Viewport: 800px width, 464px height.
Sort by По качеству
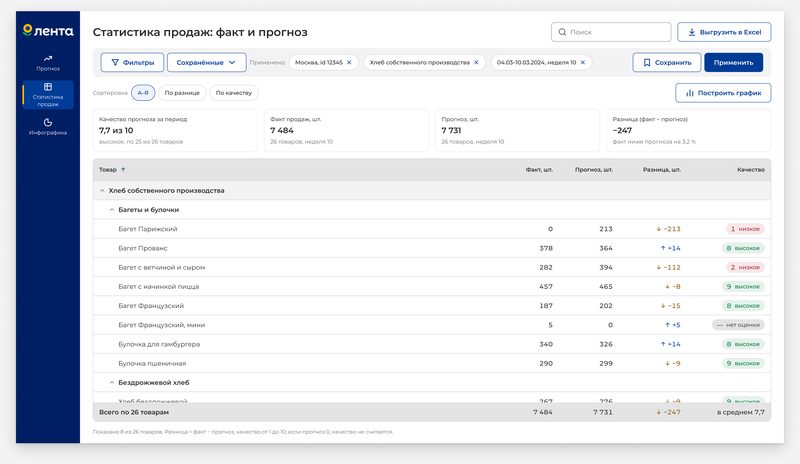(234, 93)
